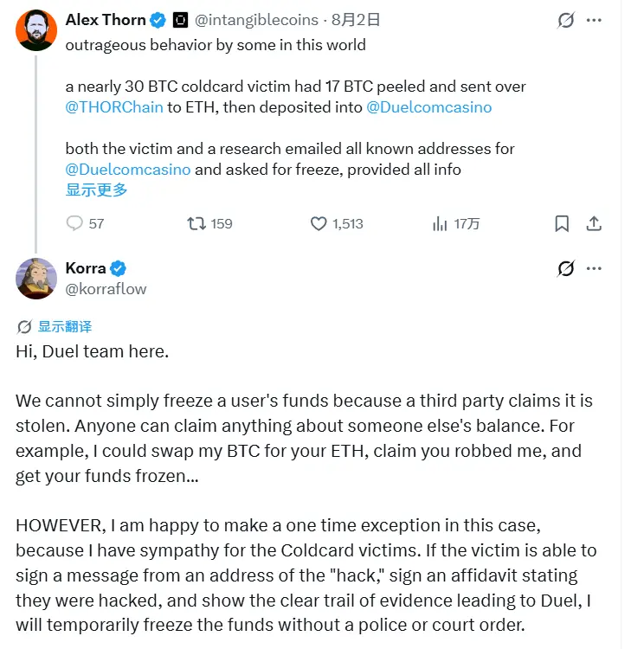Click Grok icon on Alex Thorn's tweet

tap(566, 20)
